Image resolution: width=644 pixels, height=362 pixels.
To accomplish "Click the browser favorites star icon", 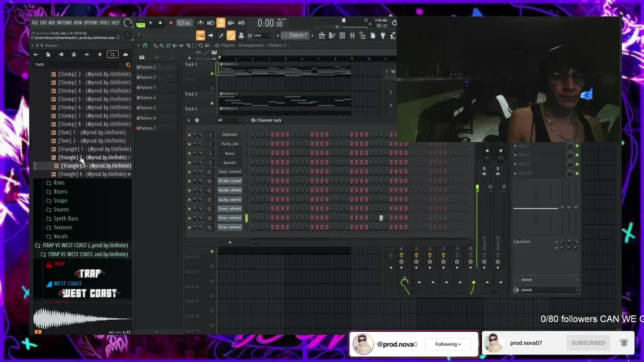I will pos(100,54).
